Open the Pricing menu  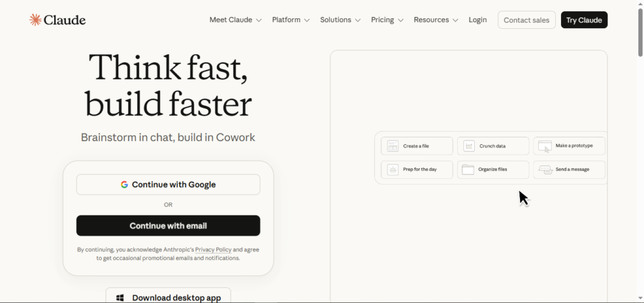coord(387,20)
